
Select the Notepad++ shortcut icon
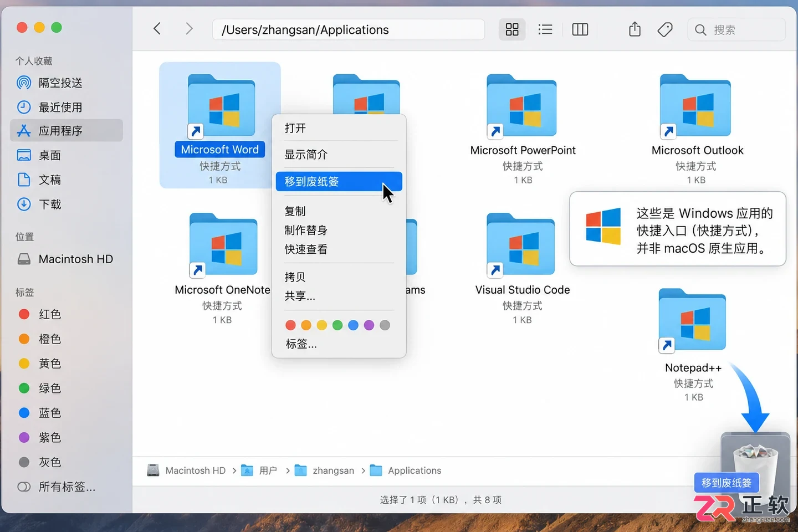692,320
